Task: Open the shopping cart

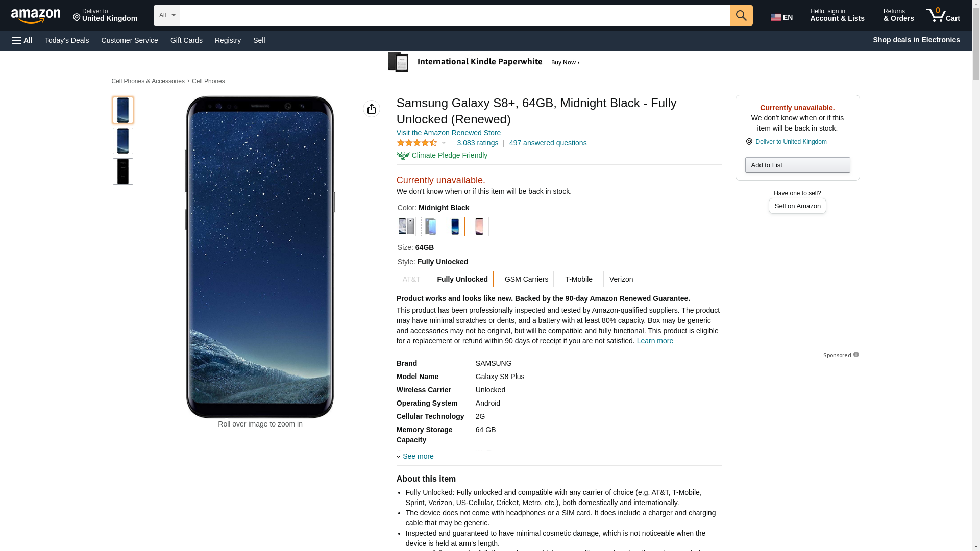Action: pyautogui.click(x=943, y=15)
